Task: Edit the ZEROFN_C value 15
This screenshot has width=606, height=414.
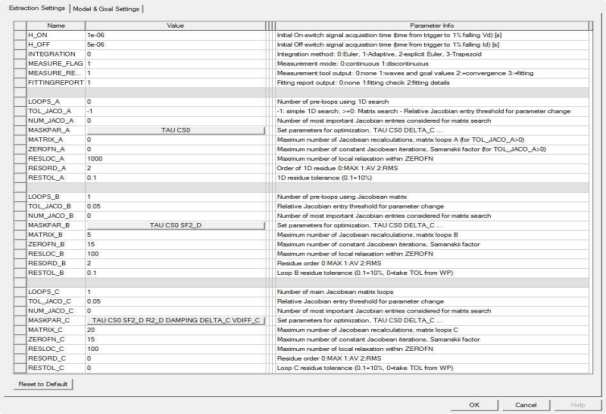Action: [x=175, y=339]
